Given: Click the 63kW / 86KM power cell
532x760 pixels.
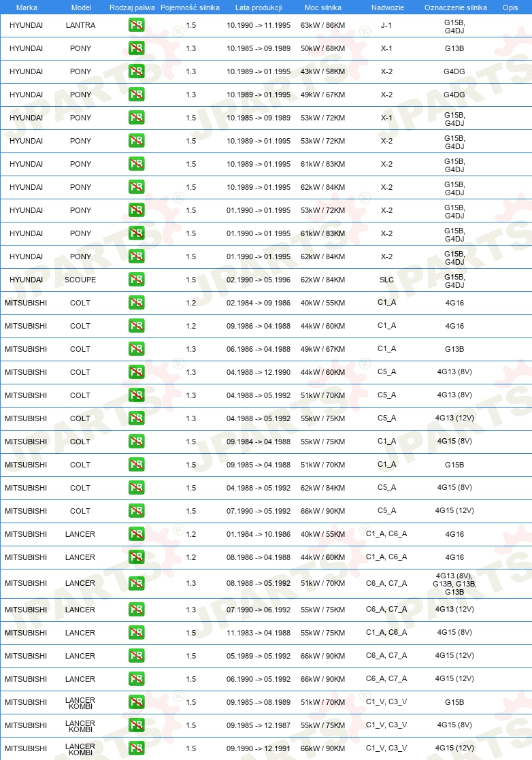Looking at the screenshot, I should point(322,25).
